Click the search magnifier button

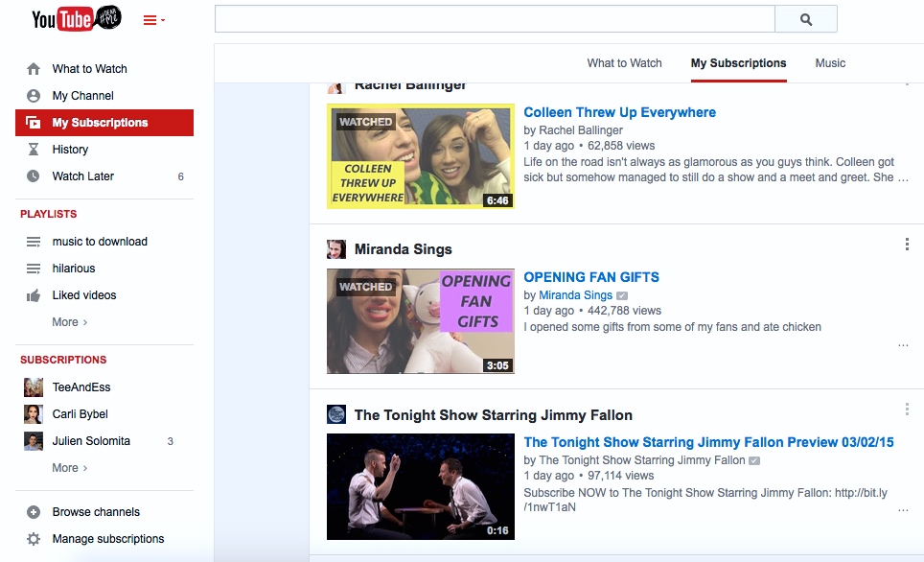point(805,19)
